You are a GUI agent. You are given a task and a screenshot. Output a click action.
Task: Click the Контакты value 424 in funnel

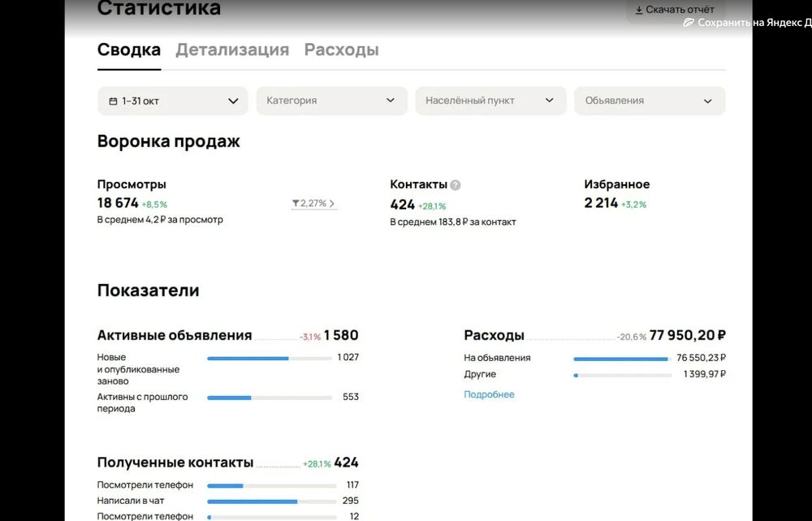403,205
